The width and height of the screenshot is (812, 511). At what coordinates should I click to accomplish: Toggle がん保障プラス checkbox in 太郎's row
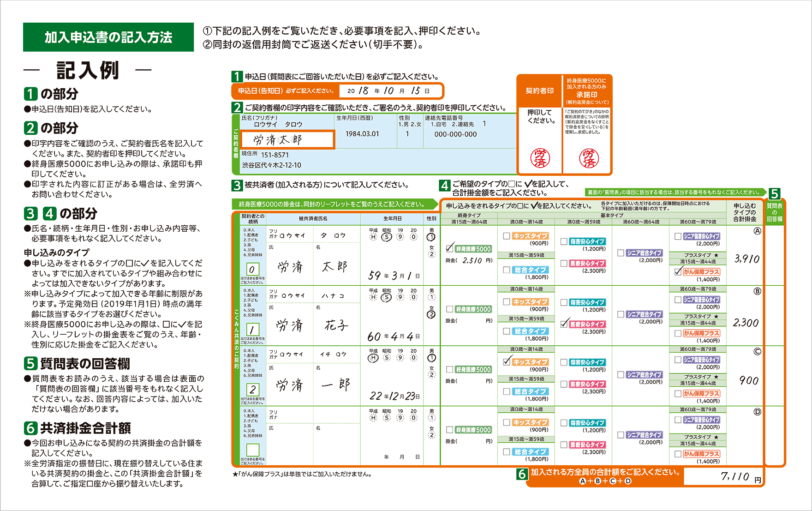tap(678, 272)
